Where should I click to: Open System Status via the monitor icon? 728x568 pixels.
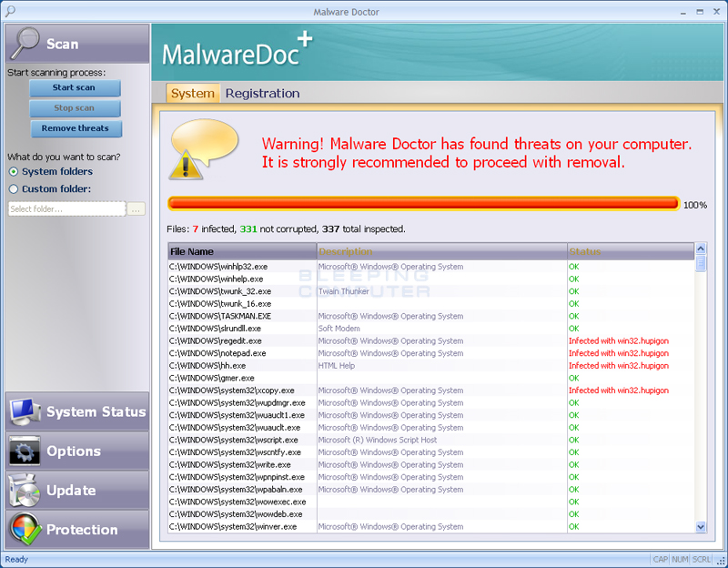coord(25,411)
